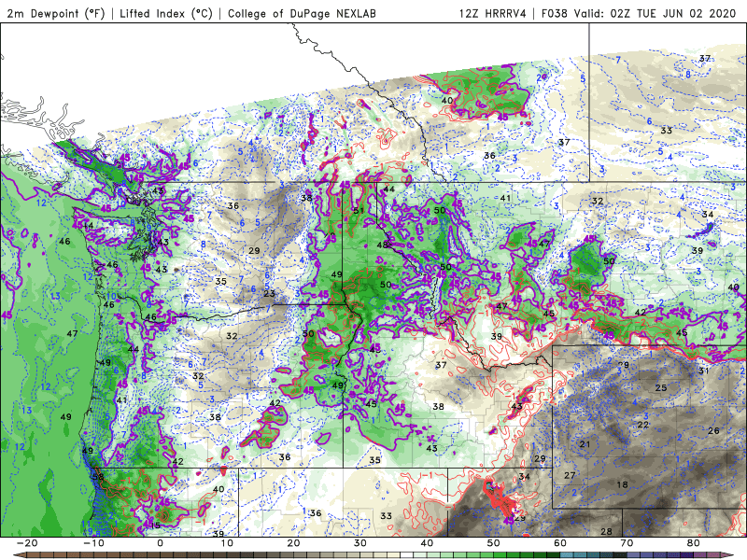Click the '48' dewpoint value on the map
Screen dimensions: 747x560
coord(383,245)
